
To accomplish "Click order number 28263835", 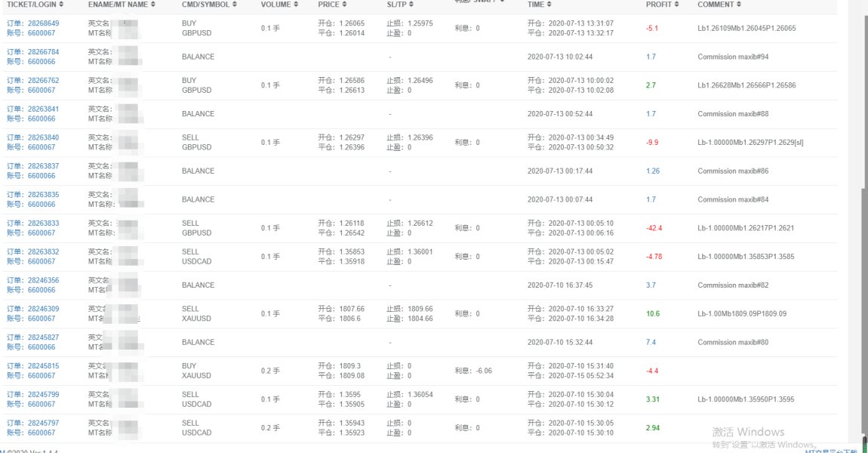I will coord(43,195).
